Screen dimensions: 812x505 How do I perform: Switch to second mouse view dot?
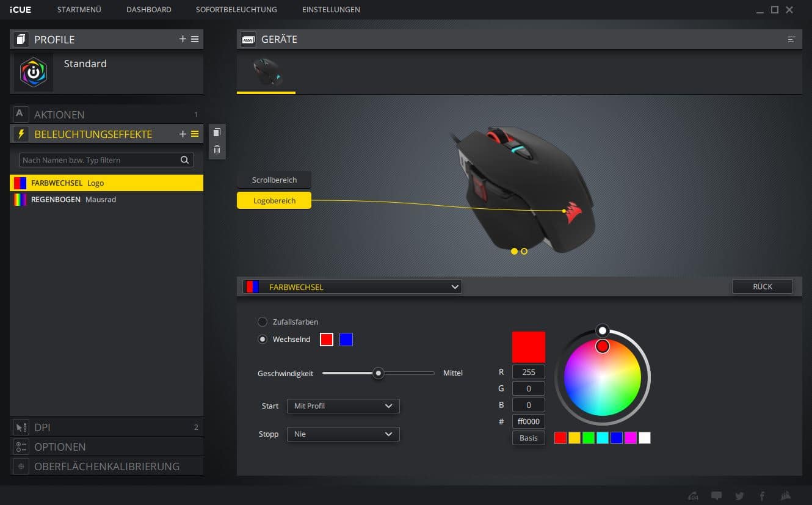(524, 251)
